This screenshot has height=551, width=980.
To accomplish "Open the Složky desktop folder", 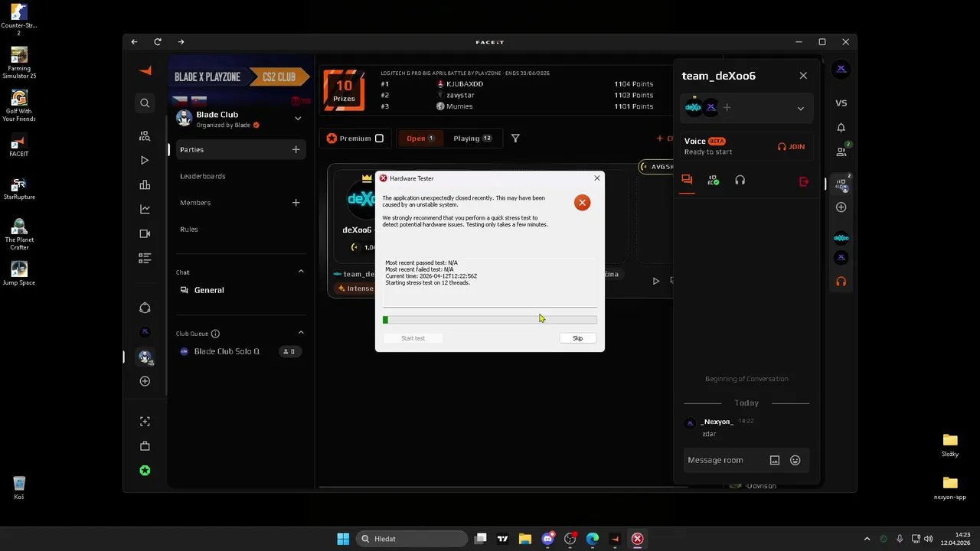I will click(950, 445).
